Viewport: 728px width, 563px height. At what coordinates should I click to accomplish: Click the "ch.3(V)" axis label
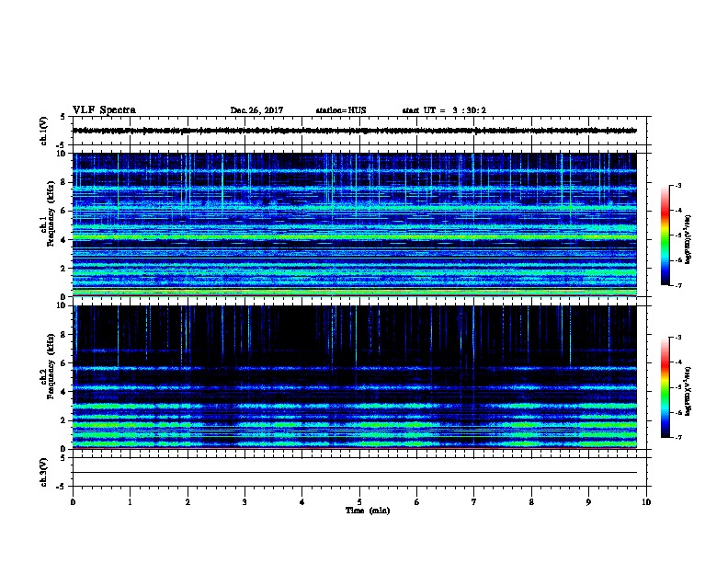tap(44, 472)
